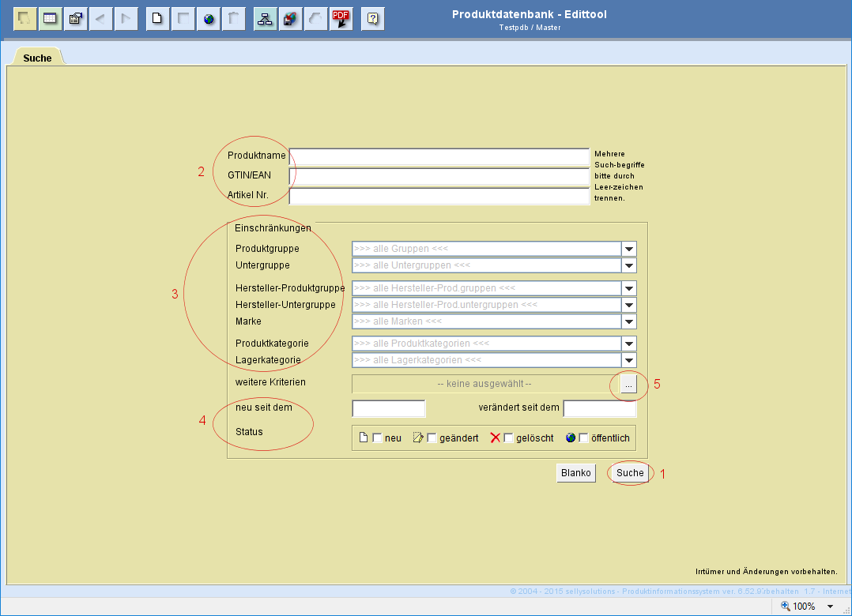Open the Marke dropdown list
852x616 pixels.
[628, 321]
